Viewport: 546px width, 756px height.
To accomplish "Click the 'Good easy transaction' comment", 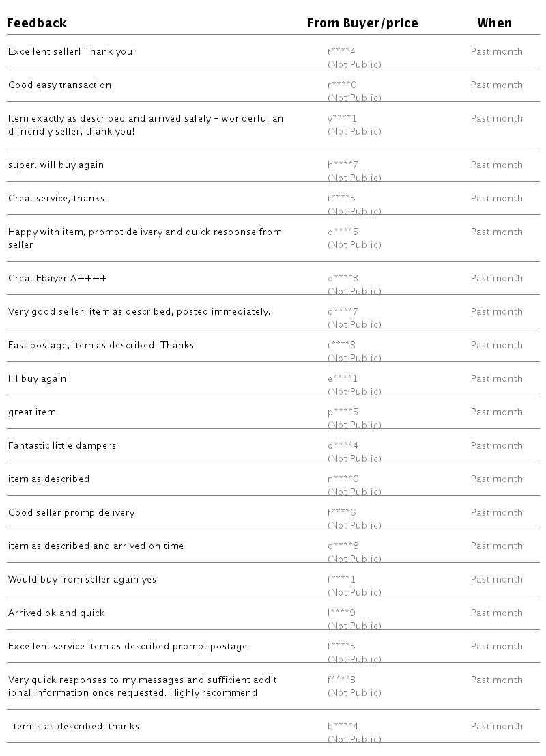I will click(x=59, y=85).
